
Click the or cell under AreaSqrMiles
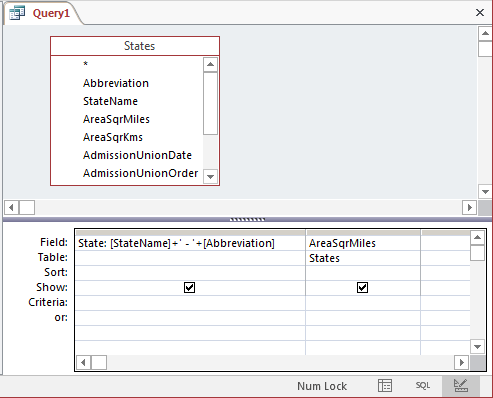pyautogui.click(x=363, y=318)
